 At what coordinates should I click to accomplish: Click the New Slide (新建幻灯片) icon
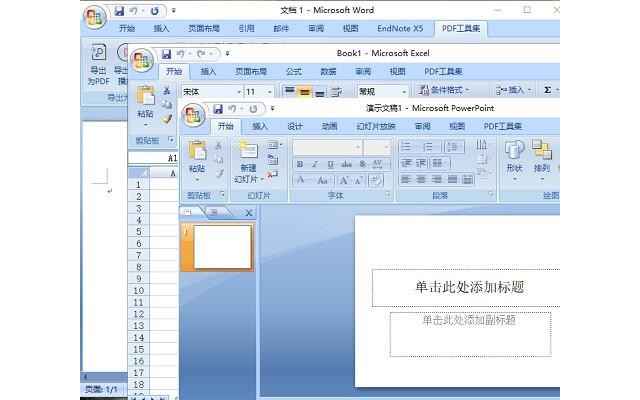point(248,150)
